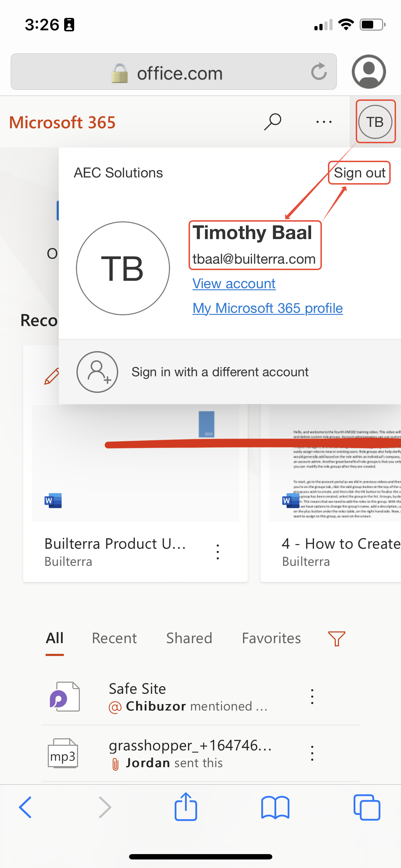This screenshot has height=868, width=401.
Task: Tap the Timothy Baal name text
Action: (x=252, y=233)
